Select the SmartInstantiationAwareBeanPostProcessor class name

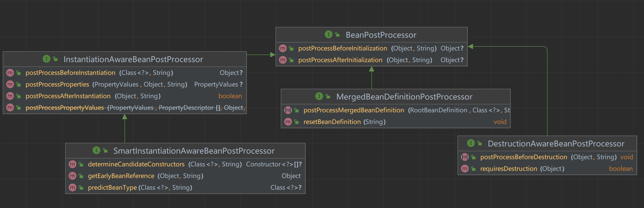pos(194,151)
